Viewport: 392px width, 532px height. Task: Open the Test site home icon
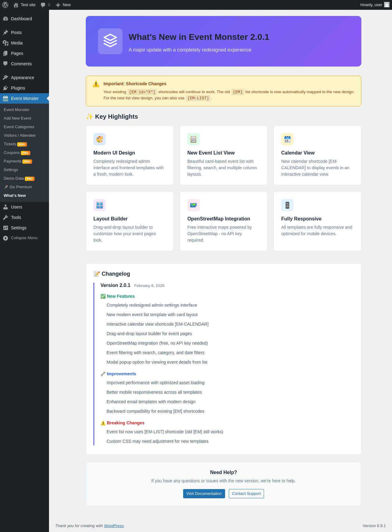coord(16,5)
